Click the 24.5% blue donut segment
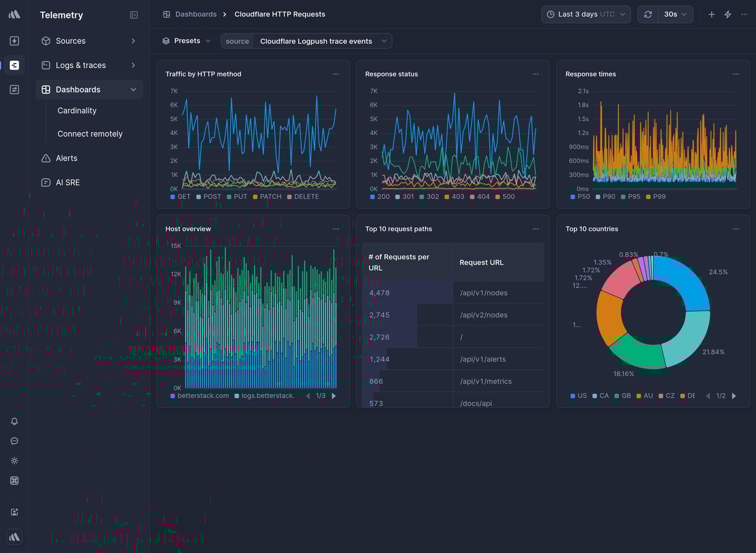Image resolution: width=756 pixels, height=553 pixels. 689,281
